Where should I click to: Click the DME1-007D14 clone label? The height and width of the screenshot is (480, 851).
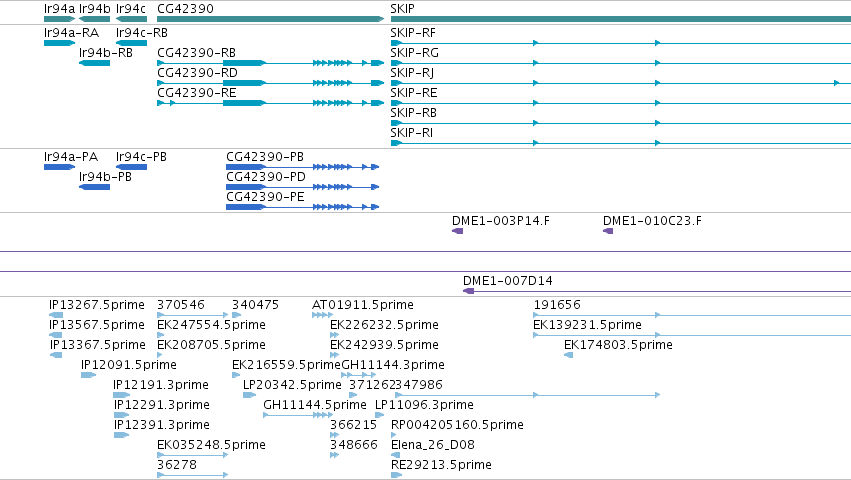(507, 281)
